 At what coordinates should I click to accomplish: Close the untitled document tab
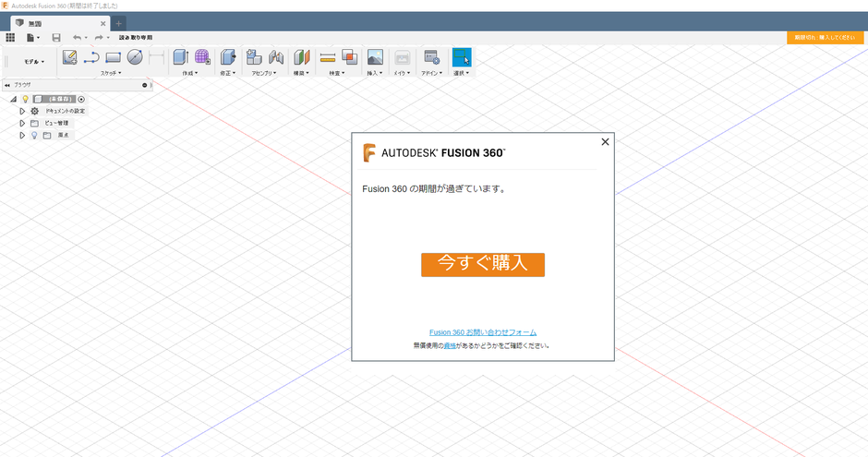(103, 24)
